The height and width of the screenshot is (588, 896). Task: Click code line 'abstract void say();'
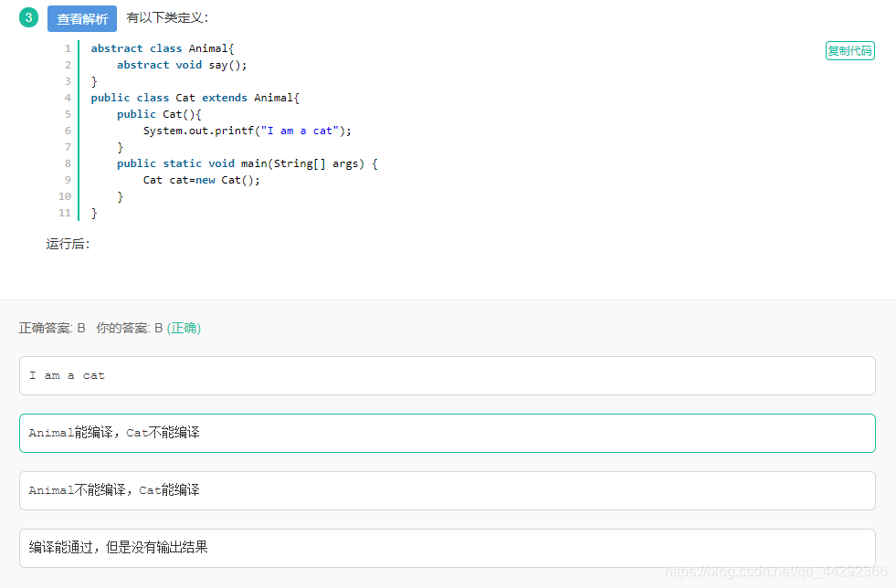(182, 65)
